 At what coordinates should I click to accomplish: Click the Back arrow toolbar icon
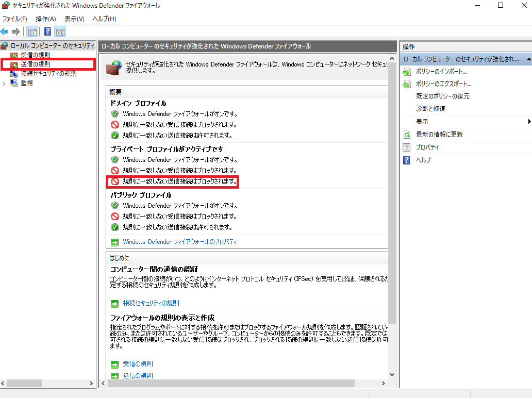(5, 32)
